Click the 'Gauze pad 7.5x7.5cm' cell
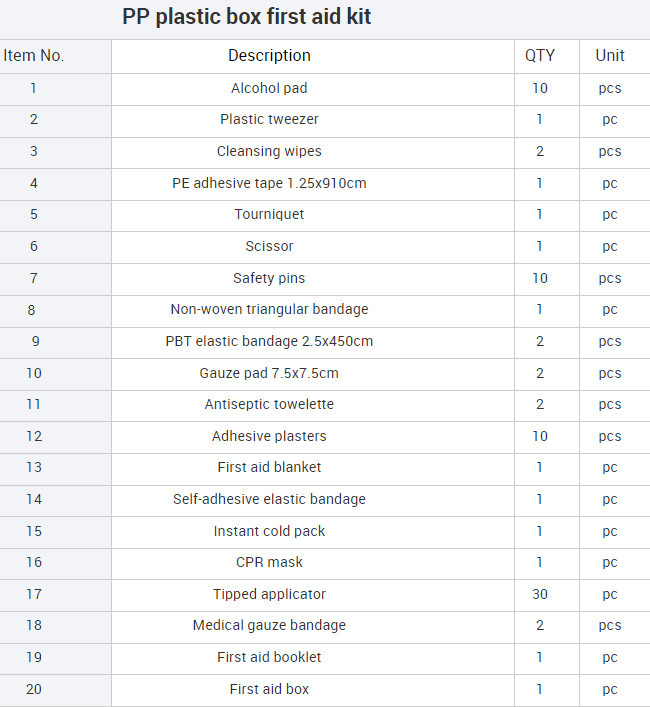 [x=269, y=373]
